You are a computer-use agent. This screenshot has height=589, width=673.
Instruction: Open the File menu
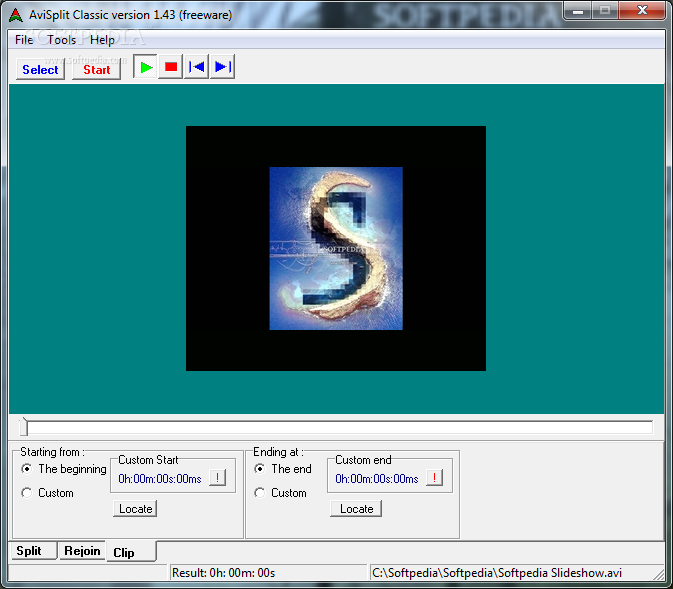[24, 40]
